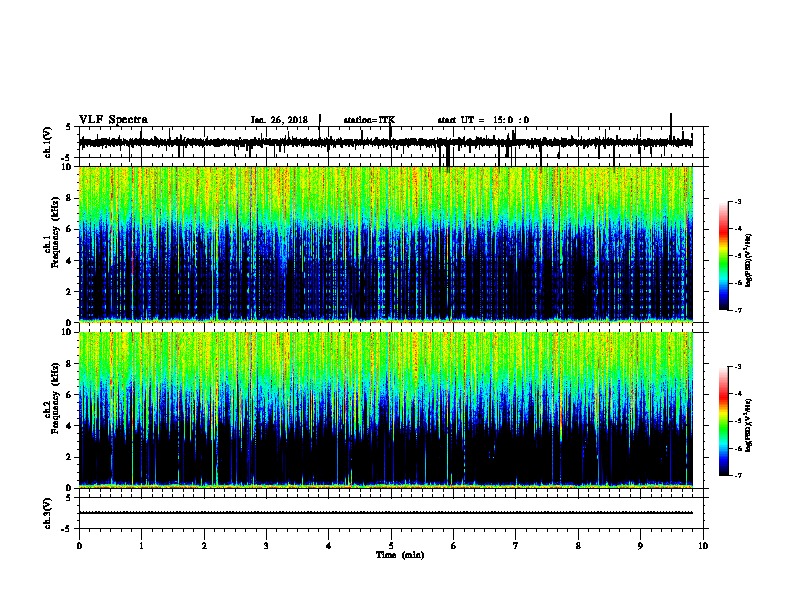The height and width of the screenshot is (612, 792).
Task: Click ch.1 frequency axis tick "8"
Action: click(70, 198)
